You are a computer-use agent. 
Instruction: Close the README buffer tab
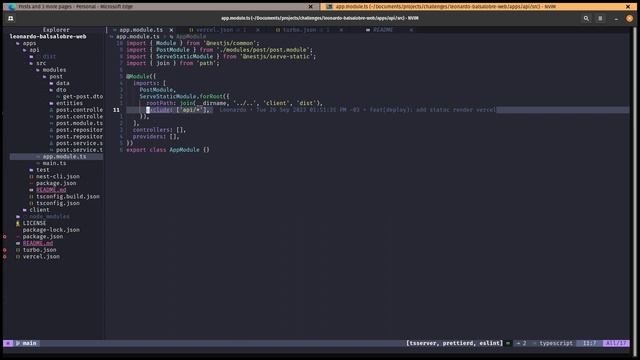411,30
